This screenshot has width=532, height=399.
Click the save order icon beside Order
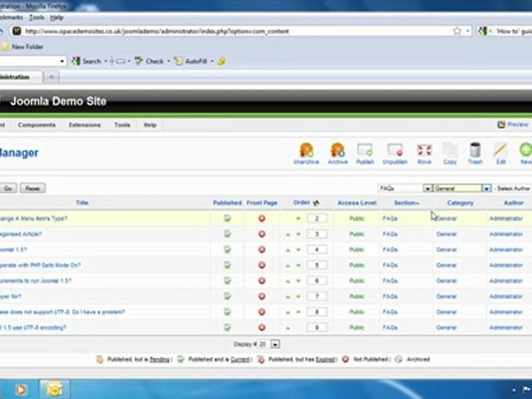(316, 203)
